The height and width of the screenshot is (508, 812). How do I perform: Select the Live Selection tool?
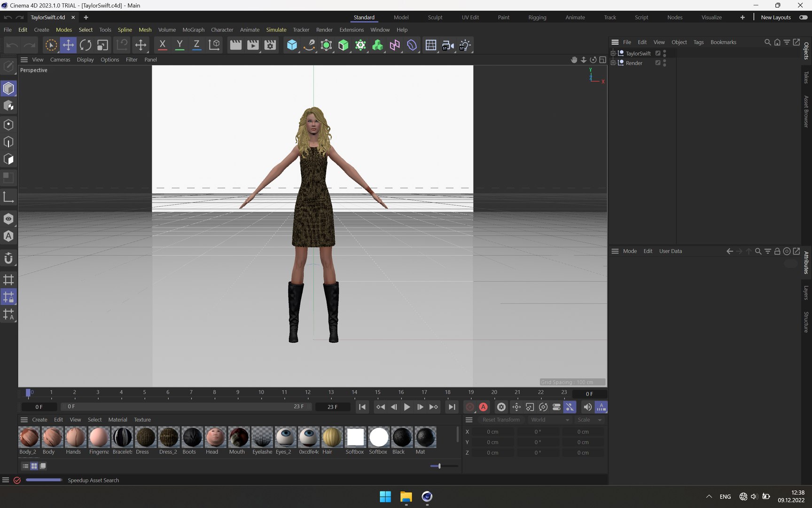pos(51,45)
